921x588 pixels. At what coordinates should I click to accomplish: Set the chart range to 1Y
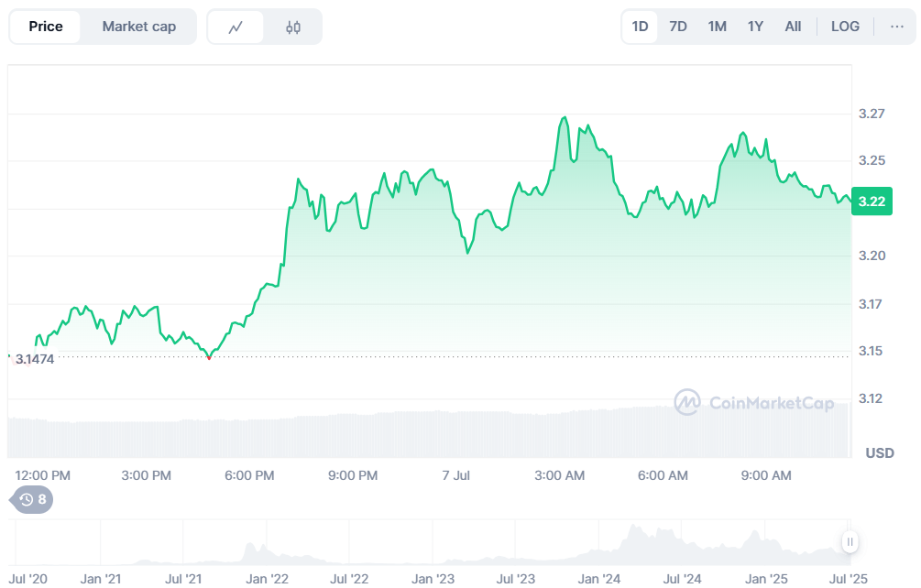pyautogui.click(x=755, y=27)
